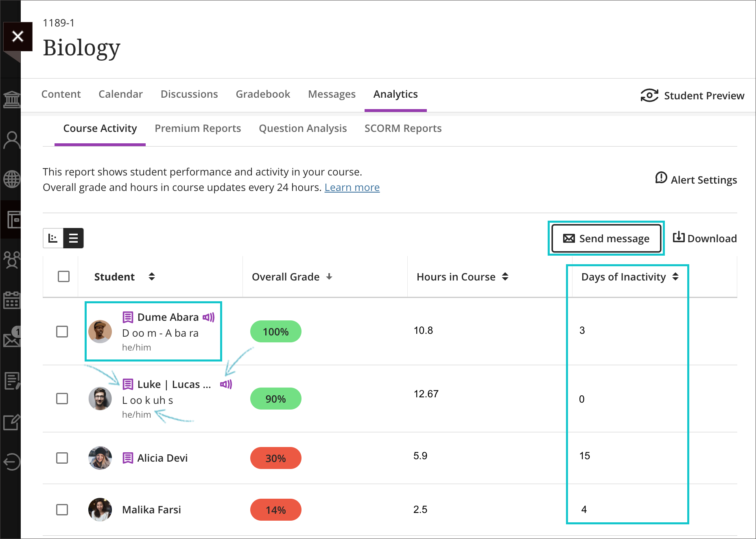Open the calendar icon in left sidebar
Viewport: 756px width, 539px height.
[11, 300]
